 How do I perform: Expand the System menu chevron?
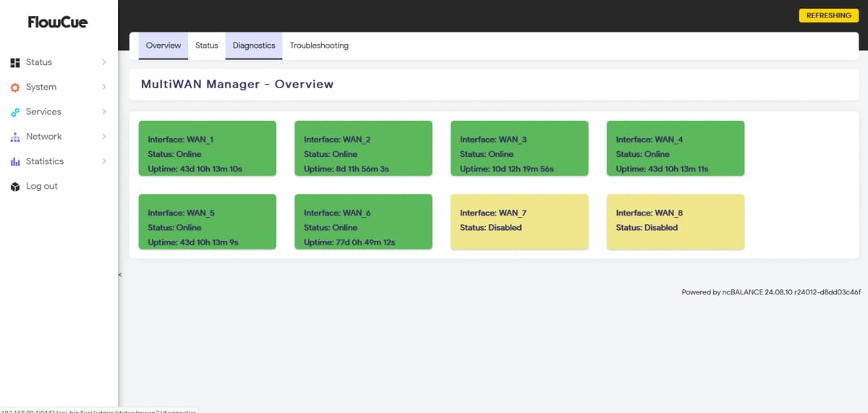click(104, 87)
